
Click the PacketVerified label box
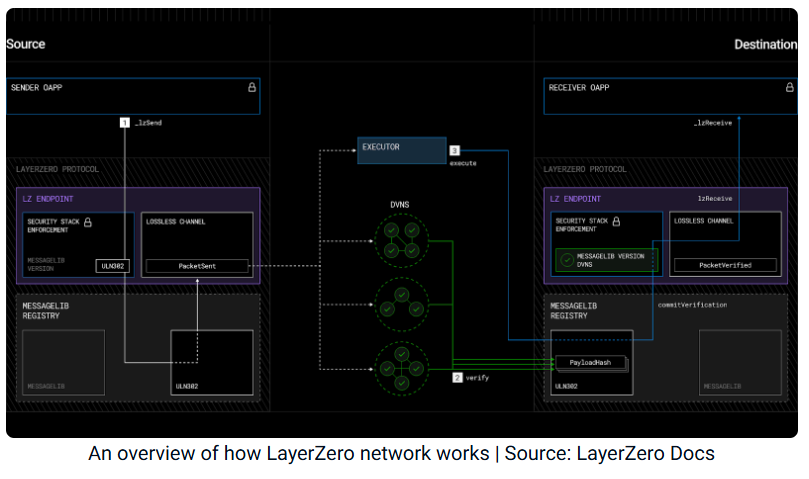click(725, 265)
